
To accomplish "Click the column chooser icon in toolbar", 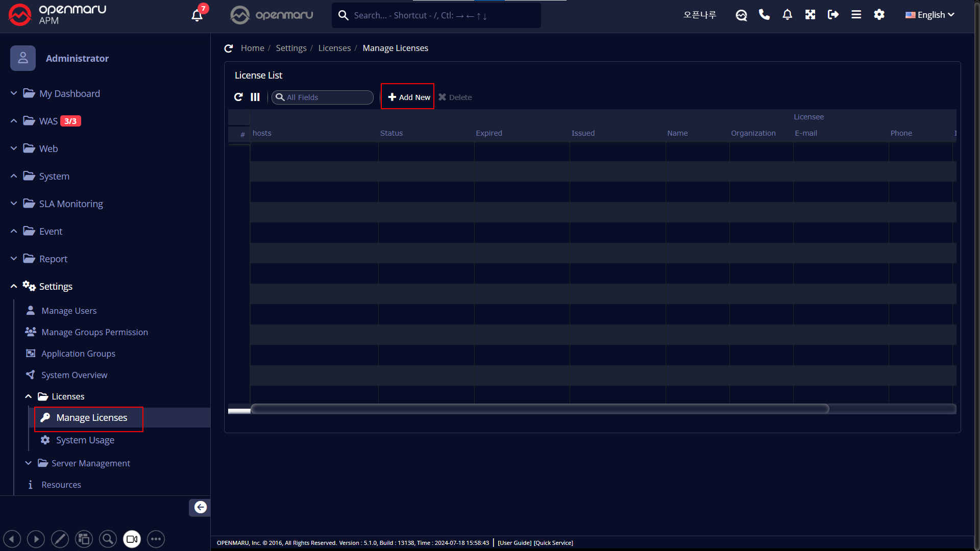I will 255,97.
